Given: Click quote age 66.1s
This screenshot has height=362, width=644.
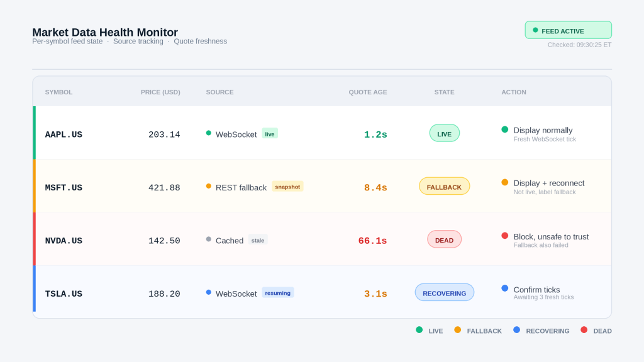Looking at the screenshot, I should [x=372, y=241].
